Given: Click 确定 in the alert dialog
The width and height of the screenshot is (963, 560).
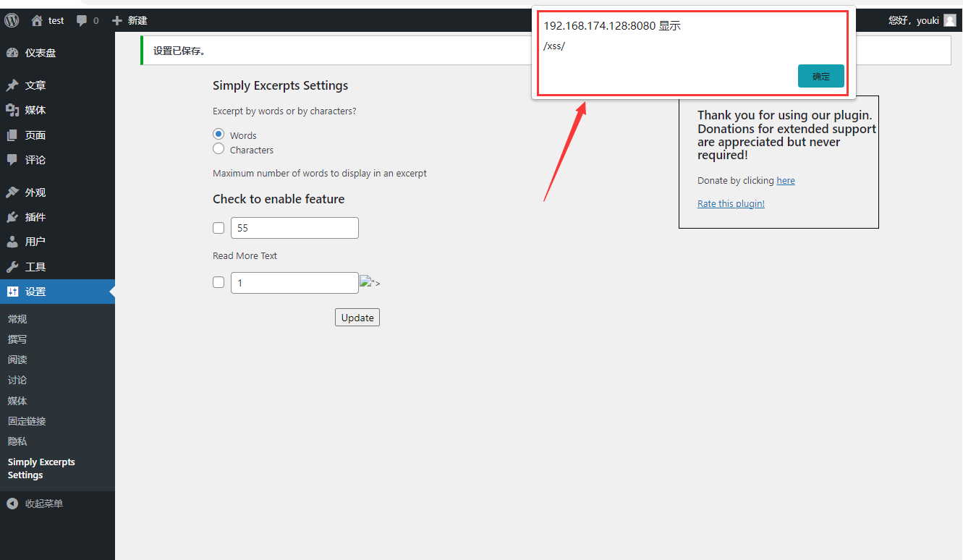Looking at the screenshot, I should (821, 76).
